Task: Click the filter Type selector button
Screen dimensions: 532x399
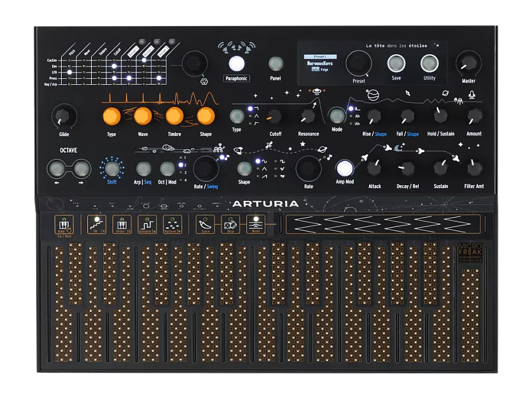Action: (x=237, y=116)
